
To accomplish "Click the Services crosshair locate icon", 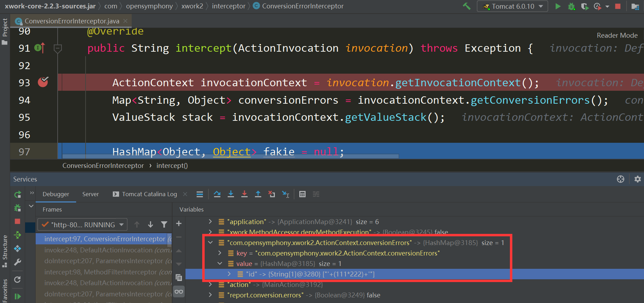I will (621, 179).
